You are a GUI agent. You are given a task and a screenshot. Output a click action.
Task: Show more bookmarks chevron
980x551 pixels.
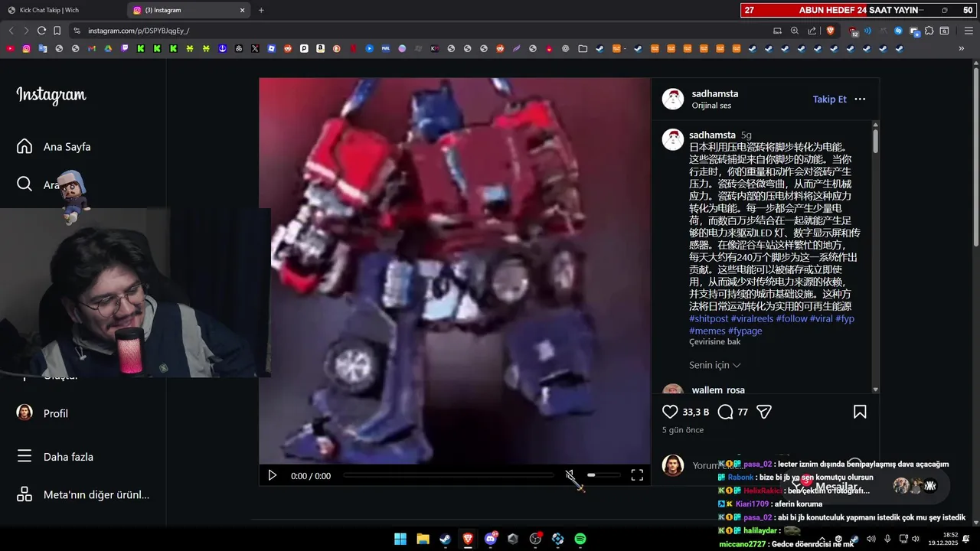[x=962, y=48]
